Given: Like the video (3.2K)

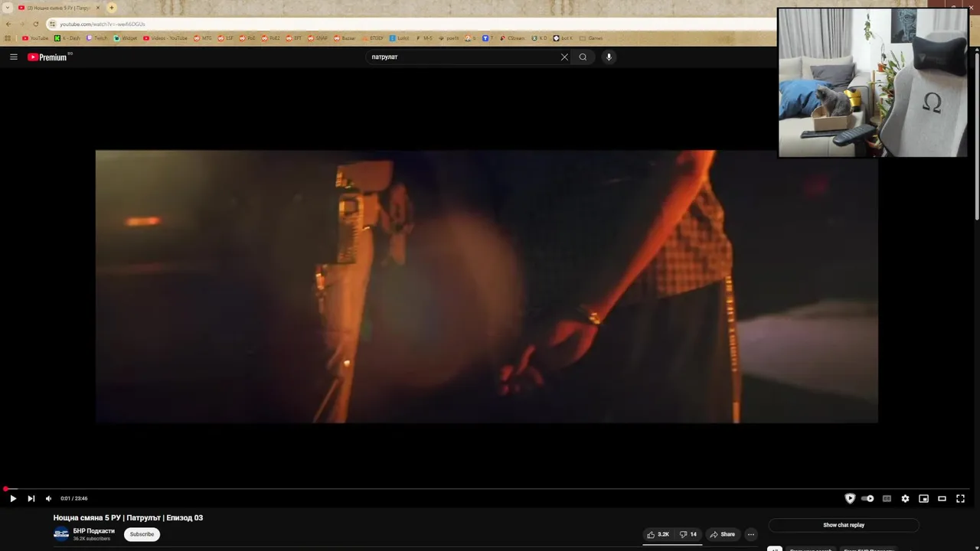Looking at the screenshot, I should click(658, 534).
